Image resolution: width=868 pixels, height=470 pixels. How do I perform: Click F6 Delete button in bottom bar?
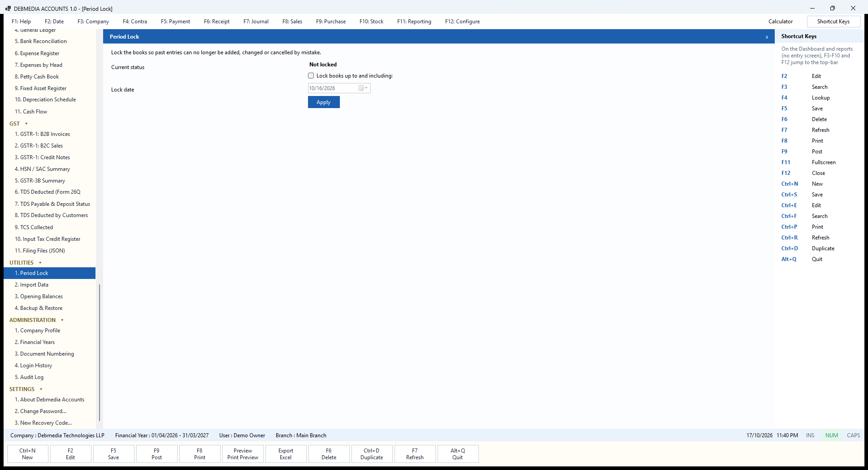tap(329, 454)
